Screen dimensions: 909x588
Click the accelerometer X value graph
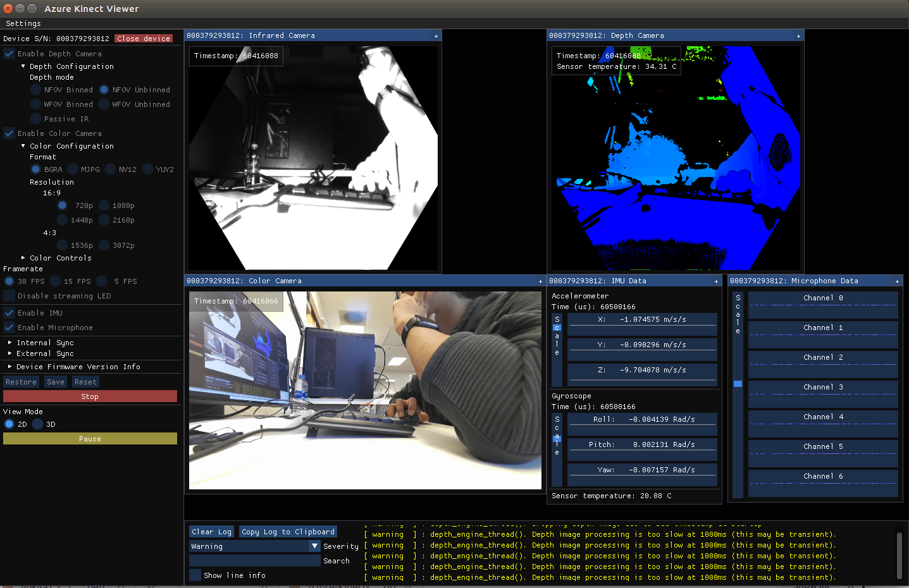point(642,324)
